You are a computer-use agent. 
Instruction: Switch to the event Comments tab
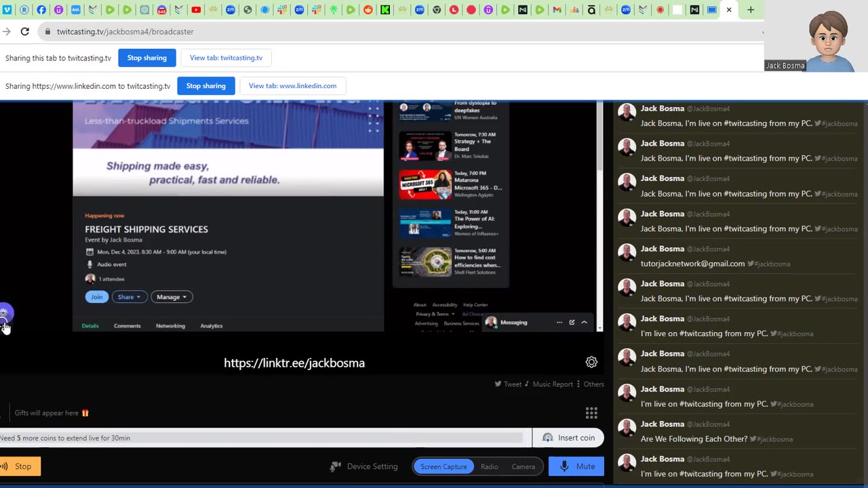[x=127, y=326]
